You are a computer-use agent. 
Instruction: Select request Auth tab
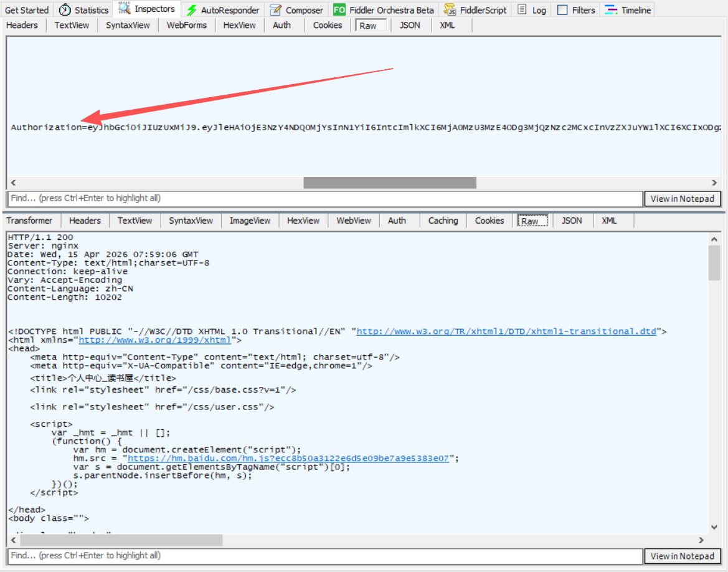click(281, 25)
